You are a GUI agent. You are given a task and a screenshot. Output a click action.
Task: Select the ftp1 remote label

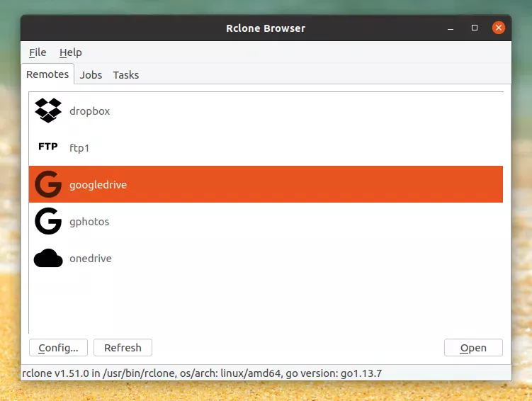pos(79,148)
